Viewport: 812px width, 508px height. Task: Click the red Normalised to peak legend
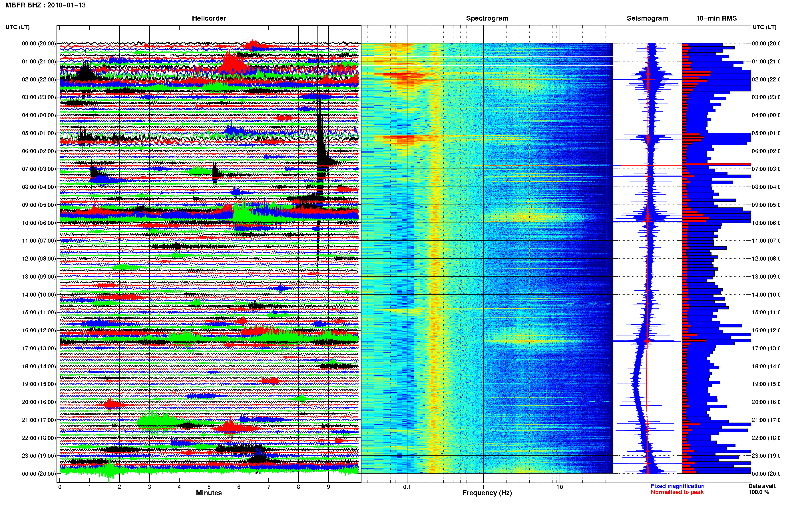(x=677, y=492)
